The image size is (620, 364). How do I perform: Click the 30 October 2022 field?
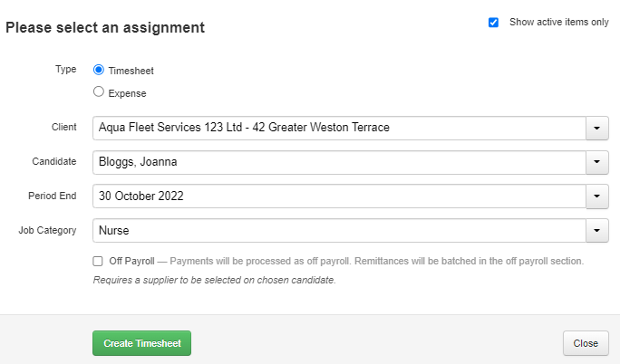tap(339, 196)
